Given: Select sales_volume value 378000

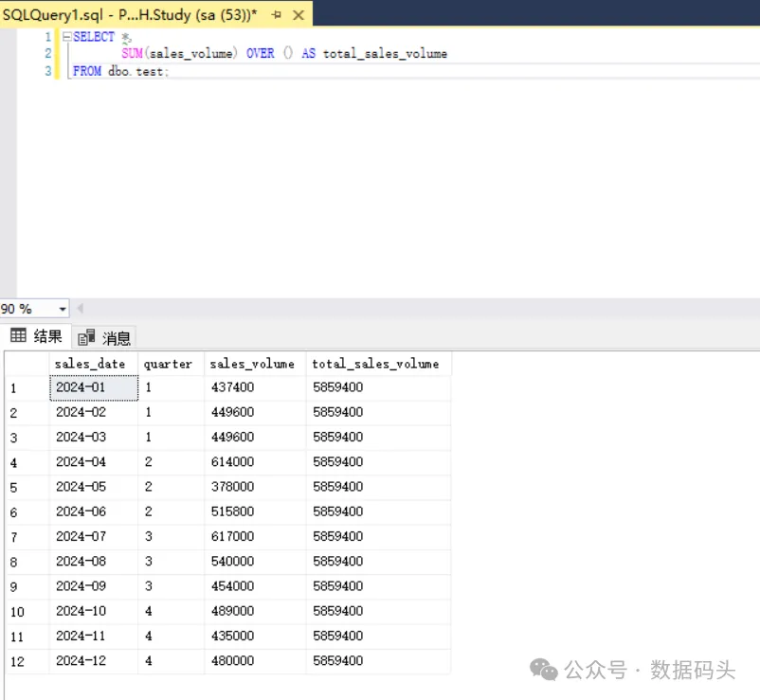Looking at the screenshot, I should [255, 487].
